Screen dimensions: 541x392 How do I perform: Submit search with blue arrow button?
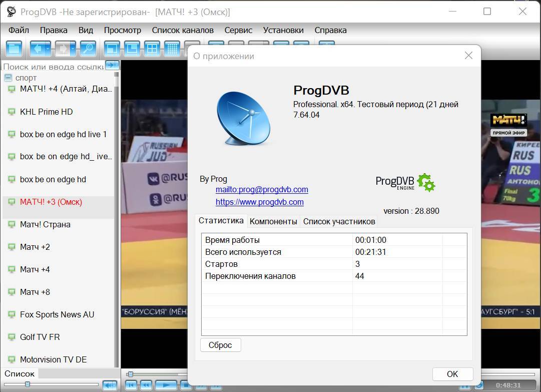point(111,65)
